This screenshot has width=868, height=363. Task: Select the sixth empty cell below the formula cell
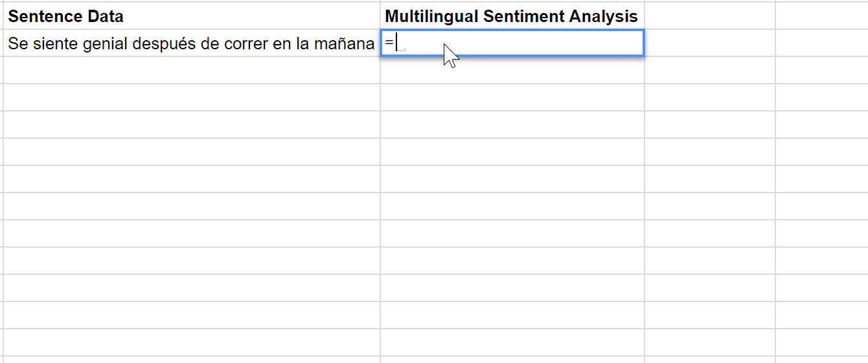[x=512, y=206]
